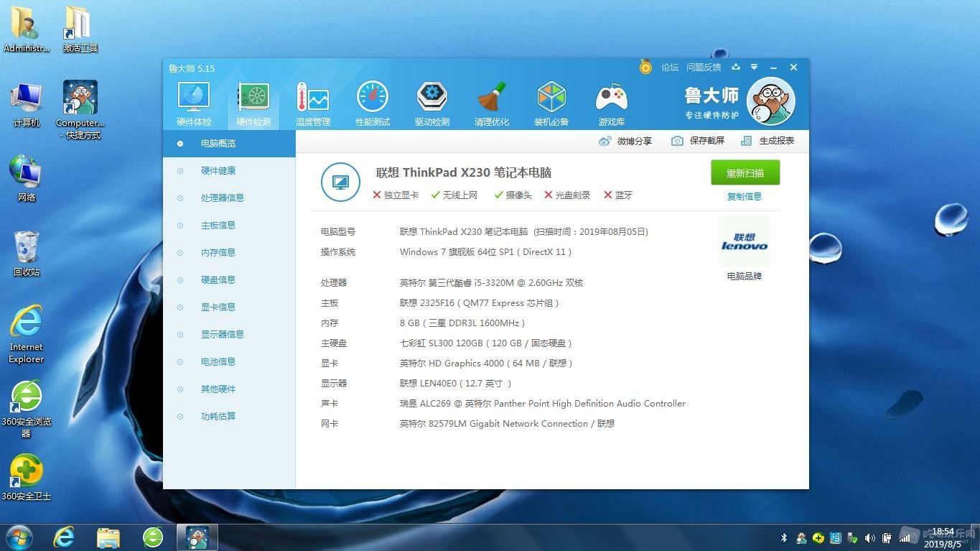
Task: Open the Administrator folder on the desktop
Action: 27,29
